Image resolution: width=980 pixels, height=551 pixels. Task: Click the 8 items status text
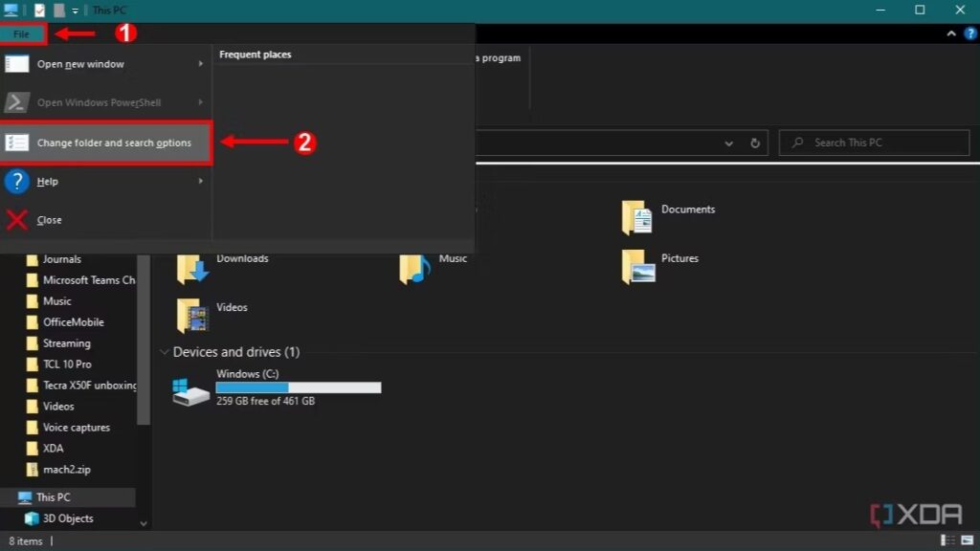(x=26, y=541)
